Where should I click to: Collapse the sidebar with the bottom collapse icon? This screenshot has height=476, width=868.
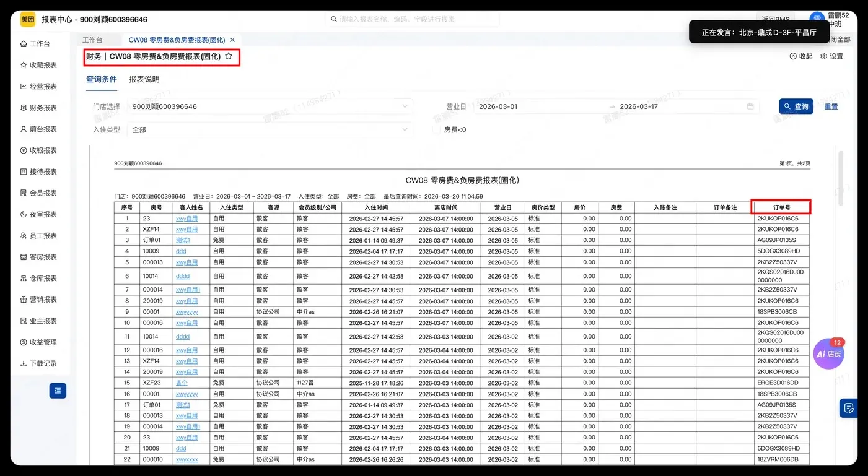[58, 391]
